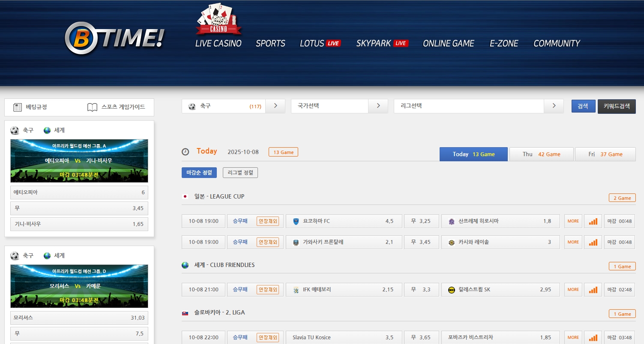Switch to the Thu 42 Game tab
The height and width of the screenshot is (344, 644).
coord(541,154)
